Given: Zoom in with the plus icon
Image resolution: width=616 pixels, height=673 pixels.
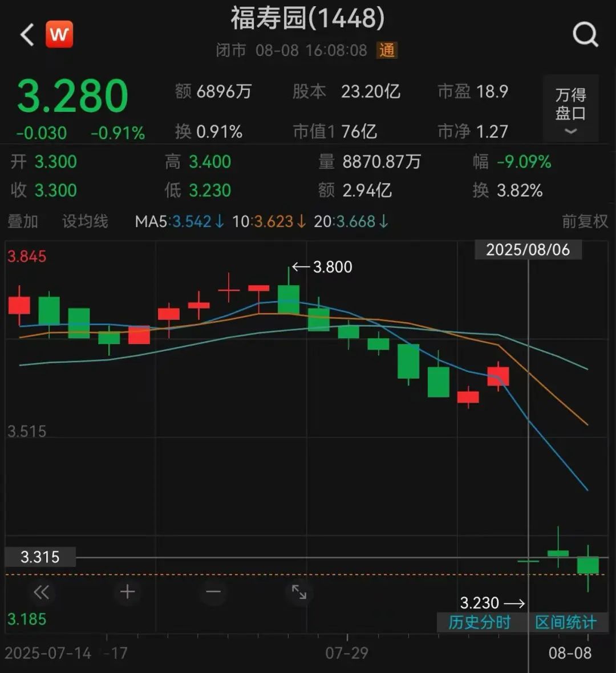Looking at the screenshot, I should pos(127,592).
